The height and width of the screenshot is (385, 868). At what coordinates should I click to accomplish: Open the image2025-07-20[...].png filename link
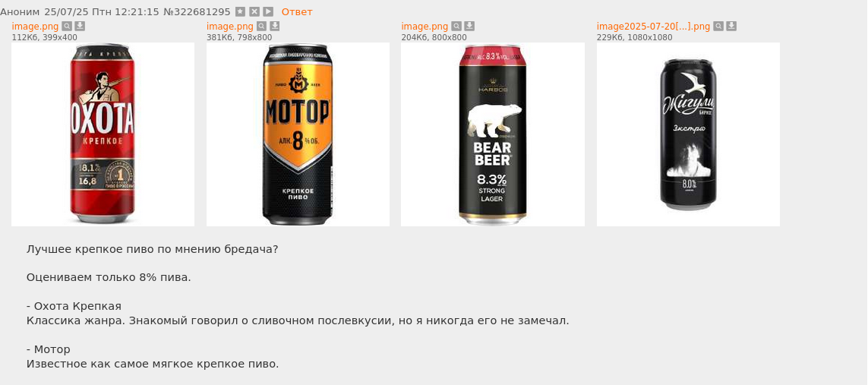pyautogui.click(x=653, y=27)
